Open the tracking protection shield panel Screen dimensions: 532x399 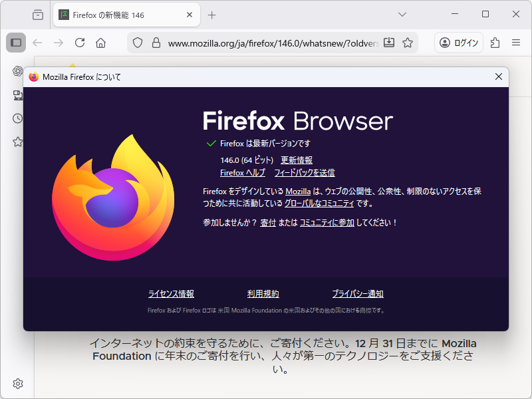click(x=138, y=43)
